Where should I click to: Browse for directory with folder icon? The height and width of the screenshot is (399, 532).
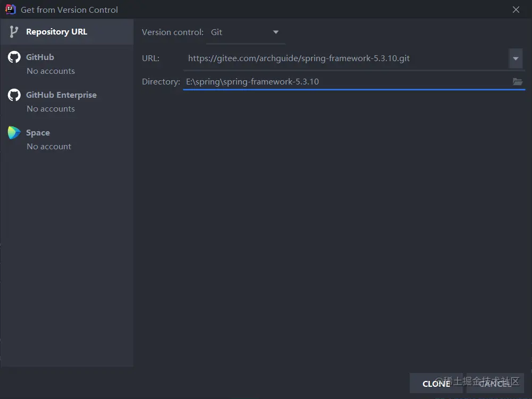pyautogui.click(x=518, y=82)
